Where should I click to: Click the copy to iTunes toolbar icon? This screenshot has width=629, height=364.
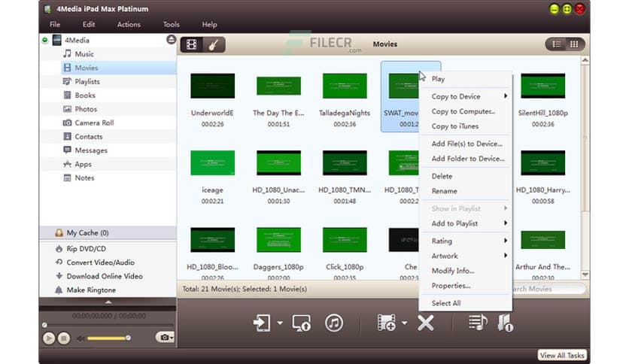(x=334, y=323)
